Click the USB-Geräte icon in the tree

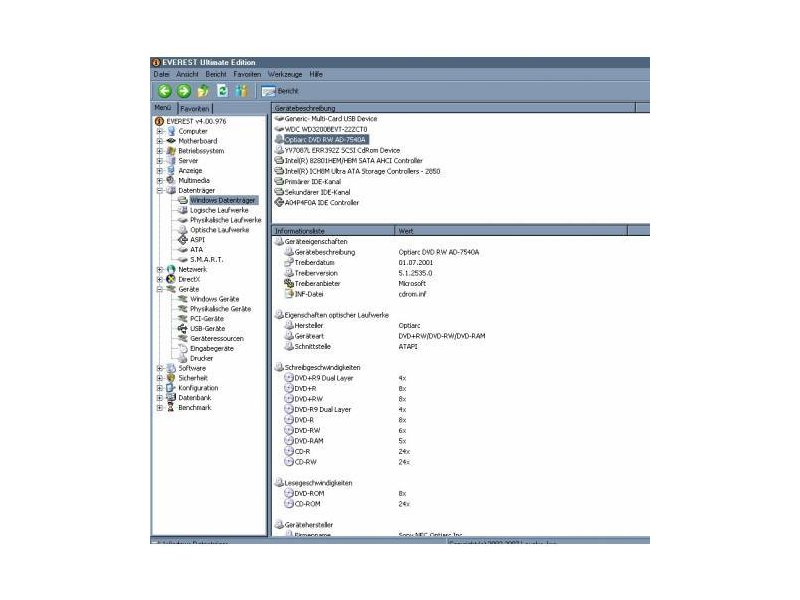coord(182,329)
